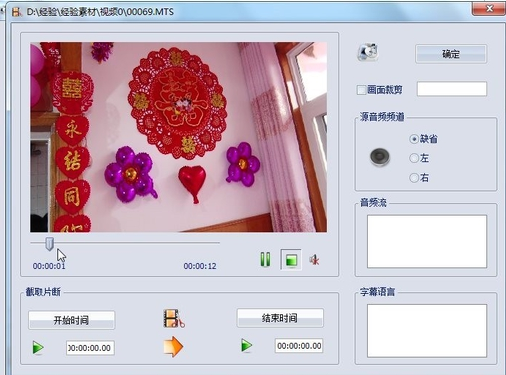This screenshot has width=506, height=375.
Task: Click the 结束时间 button
Action: tap(280, 318)
